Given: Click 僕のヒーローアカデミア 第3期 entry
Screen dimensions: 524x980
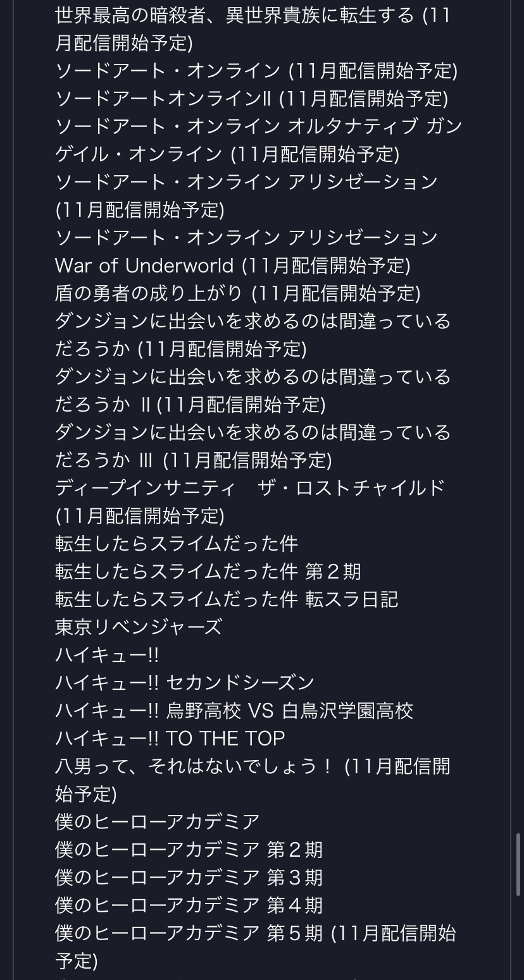Looking at the screenshot, I should 189,877.
